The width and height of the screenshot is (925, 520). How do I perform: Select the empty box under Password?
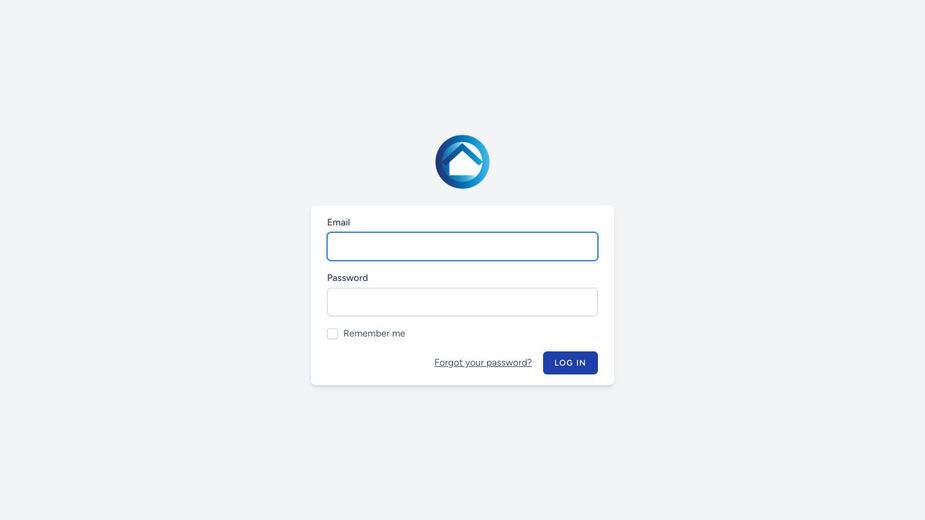coord(462,302)
